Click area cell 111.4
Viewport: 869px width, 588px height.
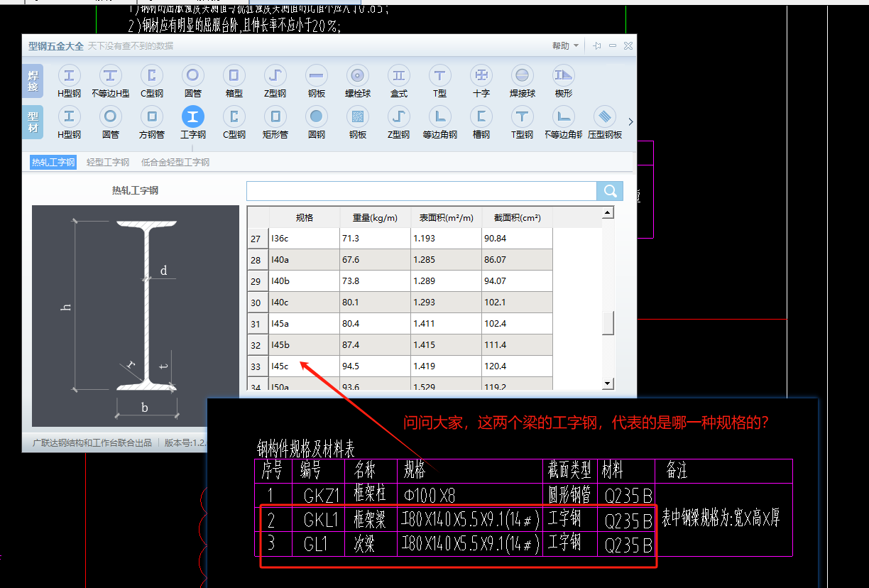point(517,345)
